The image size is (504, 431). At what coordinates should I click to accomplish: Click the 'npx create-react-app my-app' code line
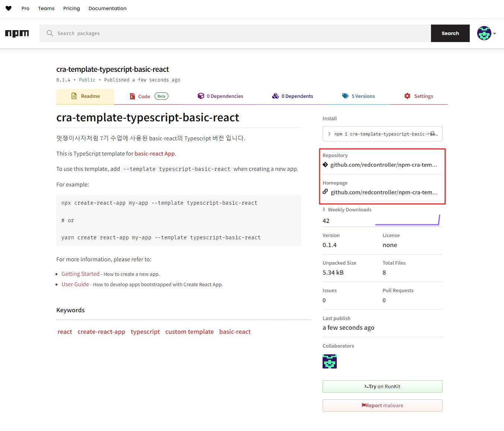[159, 203]
